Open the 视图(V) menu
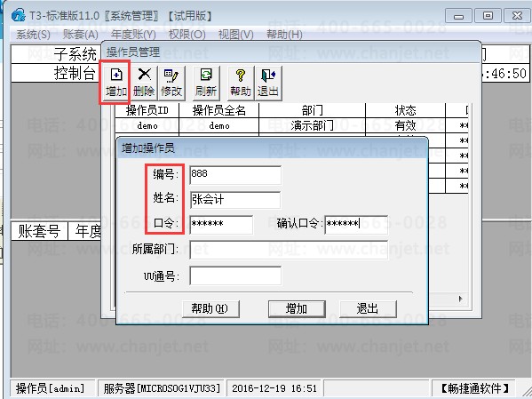532x399 pixels. tap(236, 35)
